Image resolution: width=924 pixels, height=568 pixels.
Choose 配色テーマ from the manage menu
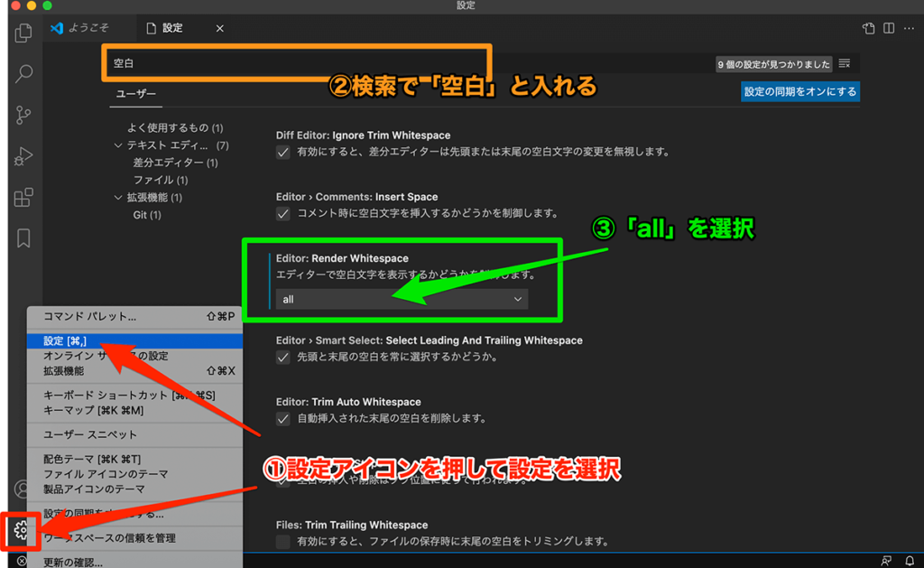pyautogui.click(x=134, y=459)
